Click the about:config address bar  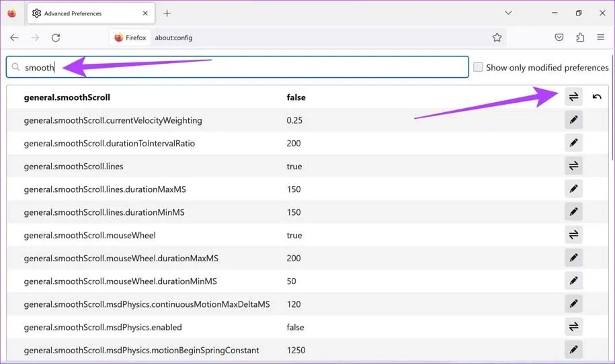302,38
